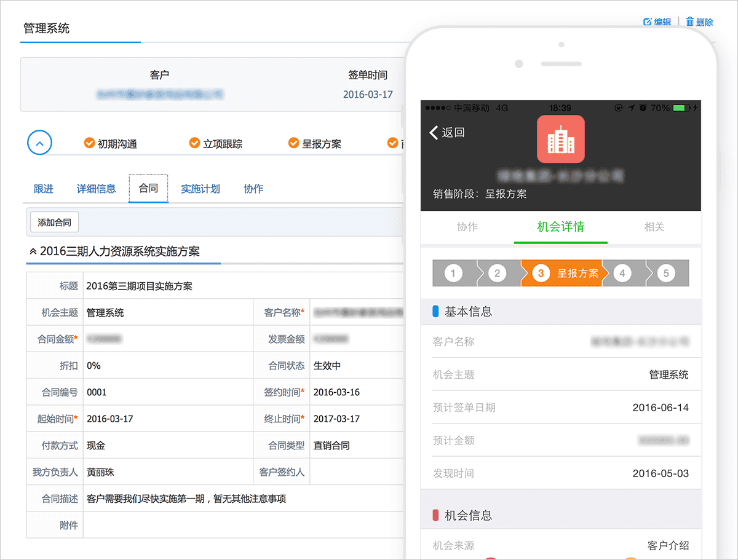Open the 跟进 tab
Image resolution: width=738 pixels, height=560 pixels.
click(43, 189)
